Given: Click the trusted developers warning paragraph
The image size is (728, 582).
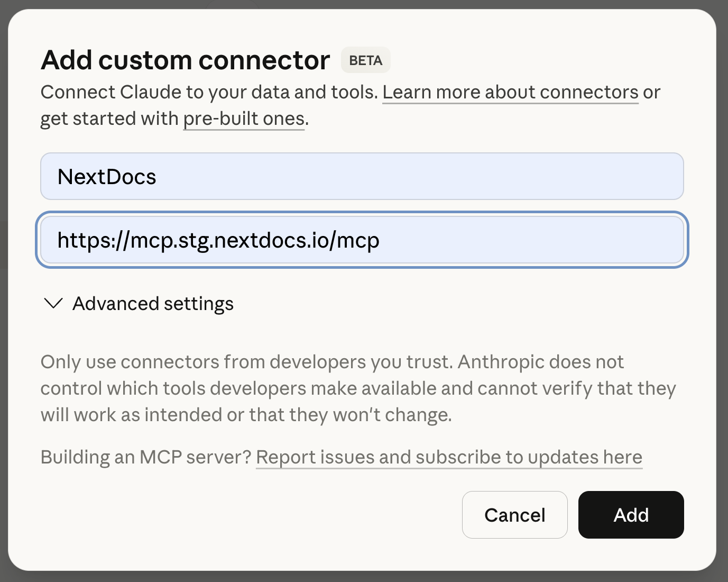Looking at the screenshot, I should [358, 388].
